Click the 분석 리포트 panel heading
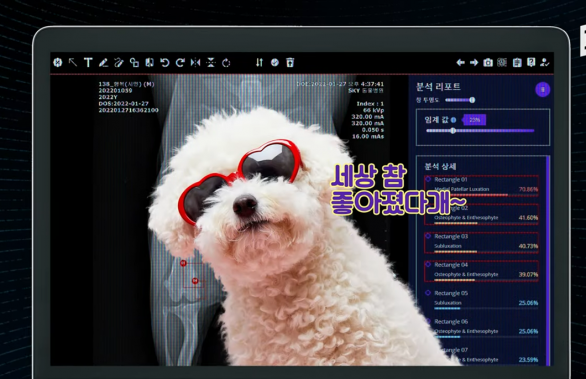586x379 pixels. click(438, 87)
